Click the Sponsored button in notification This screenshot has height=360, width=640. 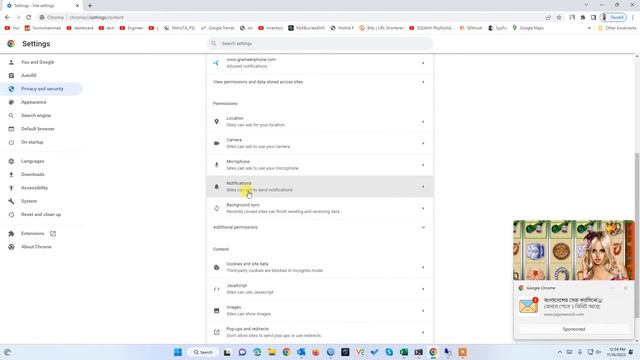click(573, 329)
